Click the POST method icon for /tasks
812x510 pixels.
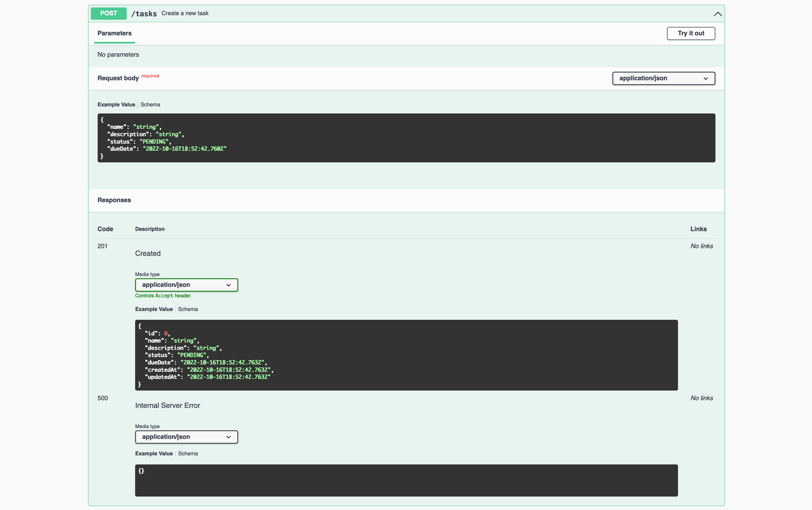pos(108,13)
